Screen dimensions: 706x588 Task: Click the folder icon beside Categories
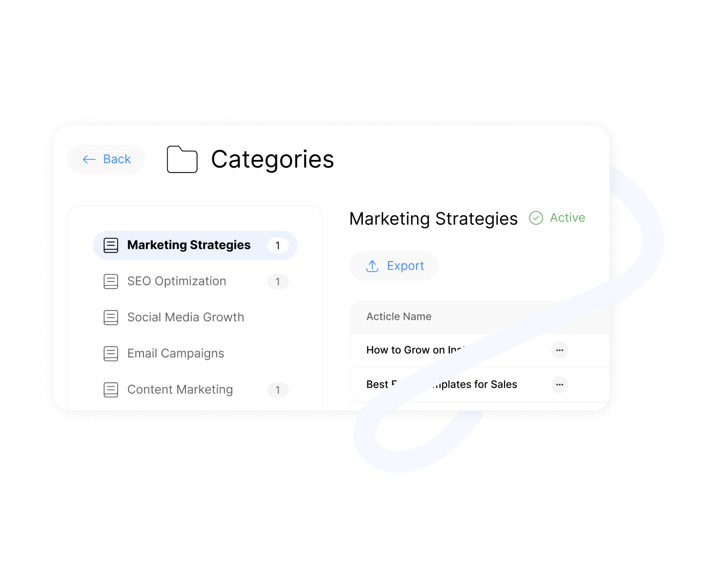click(182, 159)
